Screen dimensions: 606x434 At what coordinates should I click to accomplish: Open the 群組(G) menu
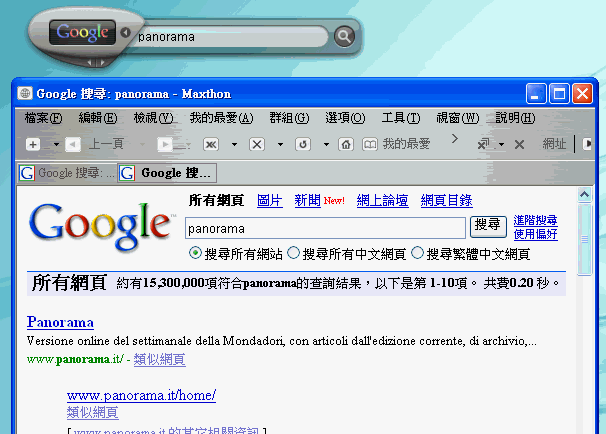[289, 117]
